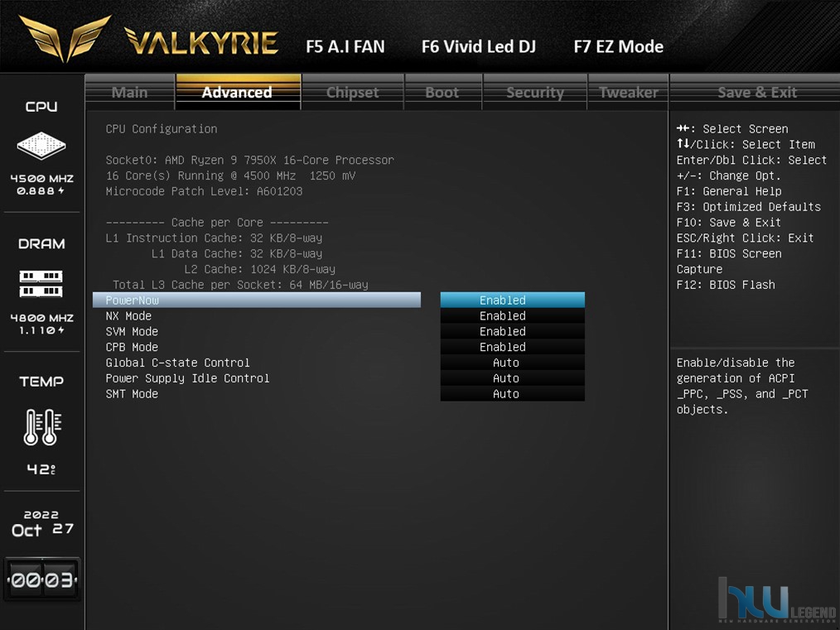Switch to F7 EZ Mode
The width and height of the screenshot is (840, 630).
tap(618, 46)
